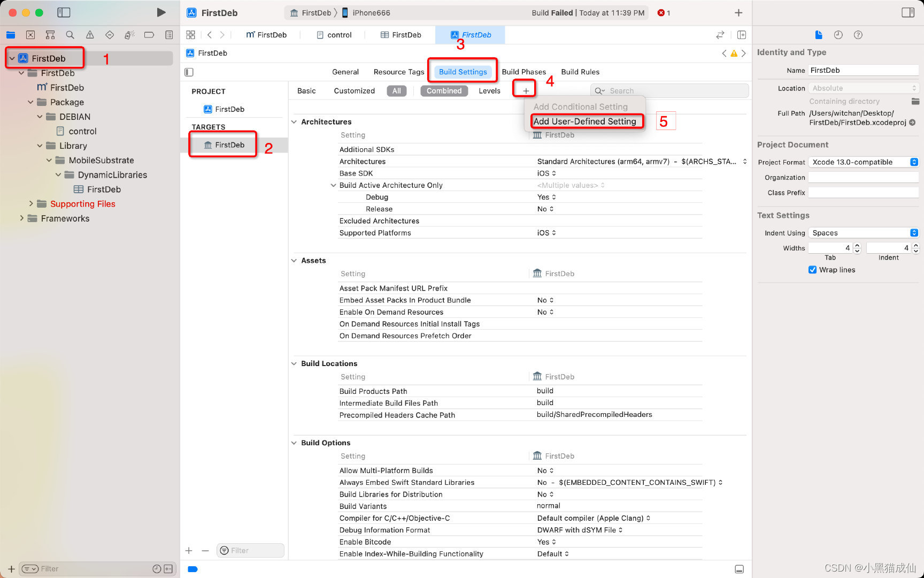Viewport: 924px width, 578px height.
Task: Choose Add User-Defined Setting menu item
Action: [x=584, y=121]
